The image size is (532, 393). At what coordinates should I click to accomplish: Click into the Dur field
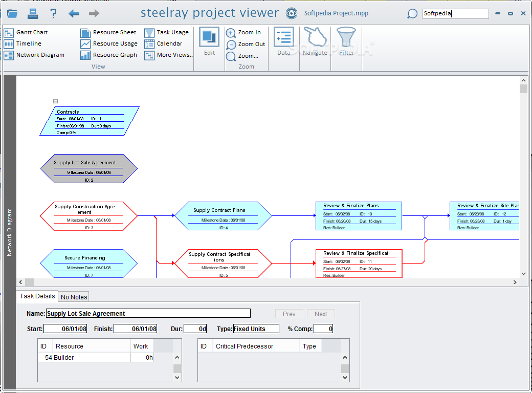click(195, 329)
